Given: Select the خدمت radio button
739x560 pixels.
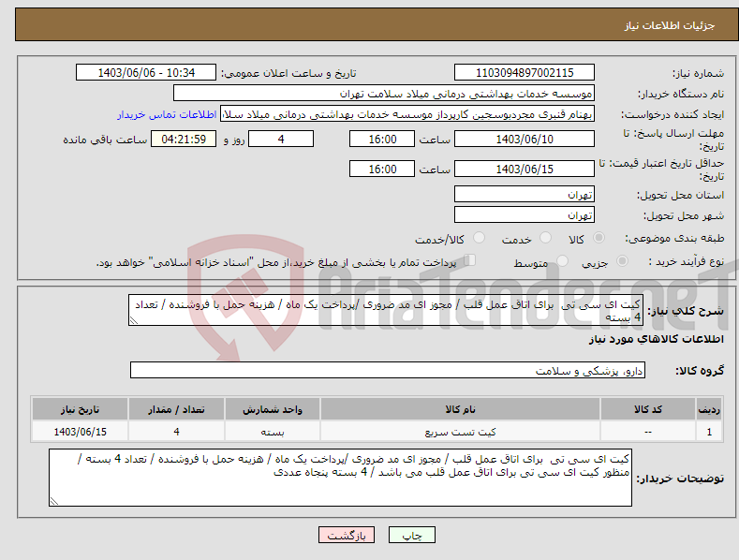Looking at the screenshot, I should (x=545, y=238).
